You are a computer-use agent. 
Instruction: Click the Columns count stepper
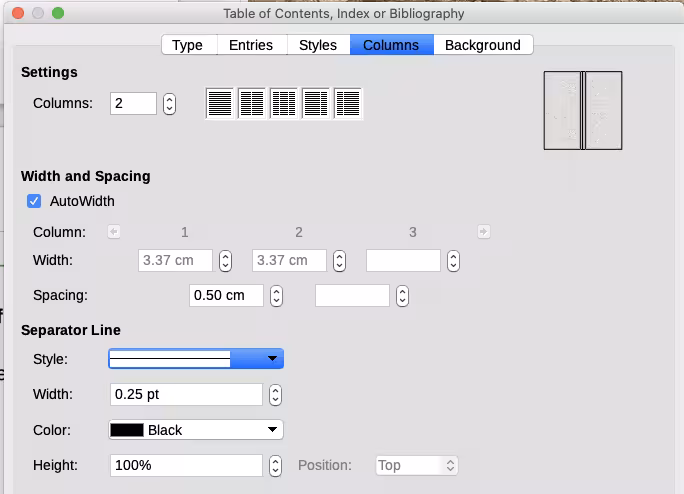(x=169, y=104)
